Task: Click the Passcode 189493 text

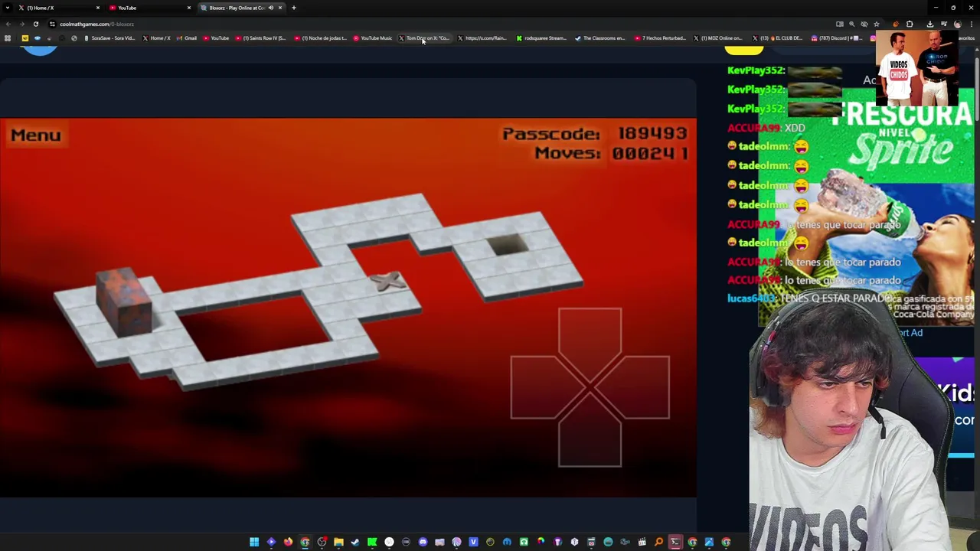Action: (x=595, y=134)
